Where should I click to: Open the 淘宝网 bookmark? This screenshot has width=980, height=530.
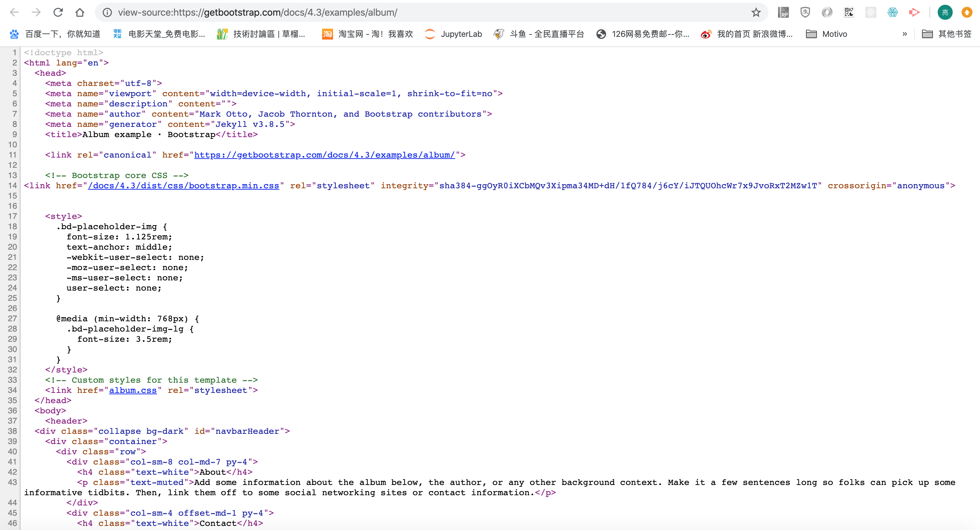367,34
